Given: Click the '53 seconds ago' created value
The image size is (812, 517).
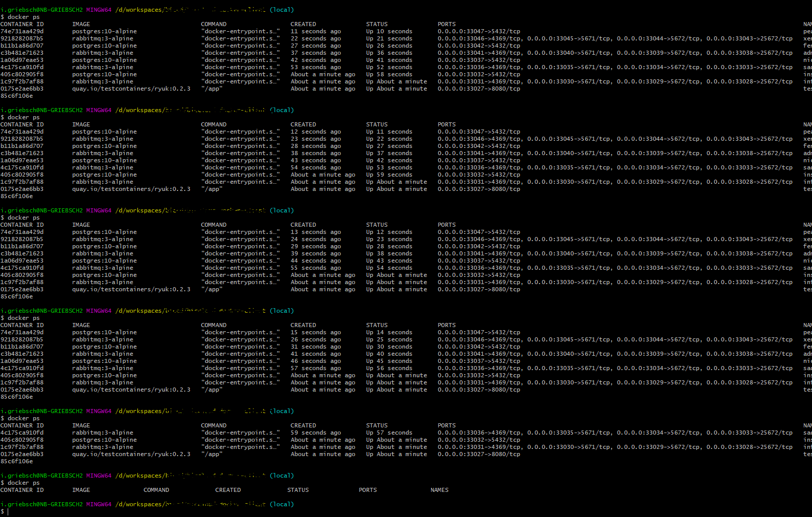Looking at the screenshot, I should pyautogui.click(x=316, y=67).
